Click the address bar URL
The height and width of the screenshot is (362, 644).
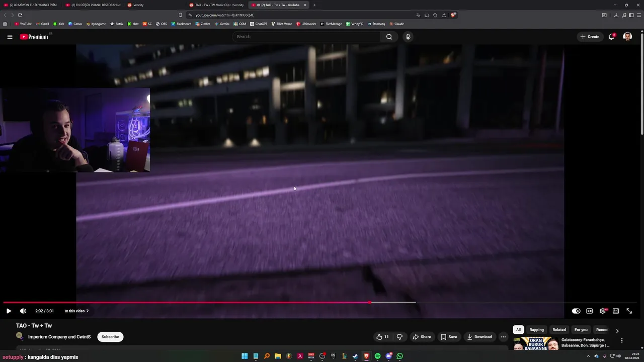pos(224,15)
